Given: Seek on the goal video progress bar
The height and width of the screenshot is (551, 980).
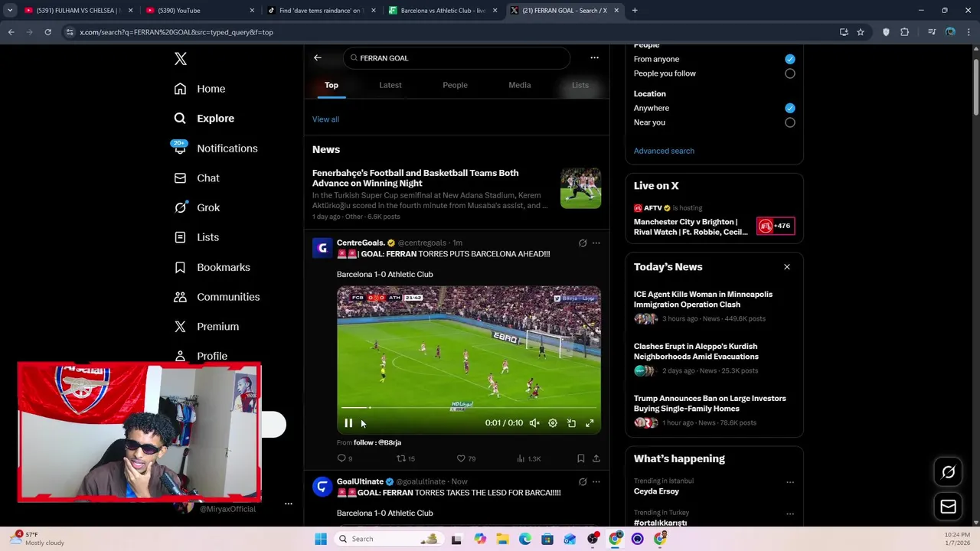Looking at the screenshot, I should [x=469, y=408].
